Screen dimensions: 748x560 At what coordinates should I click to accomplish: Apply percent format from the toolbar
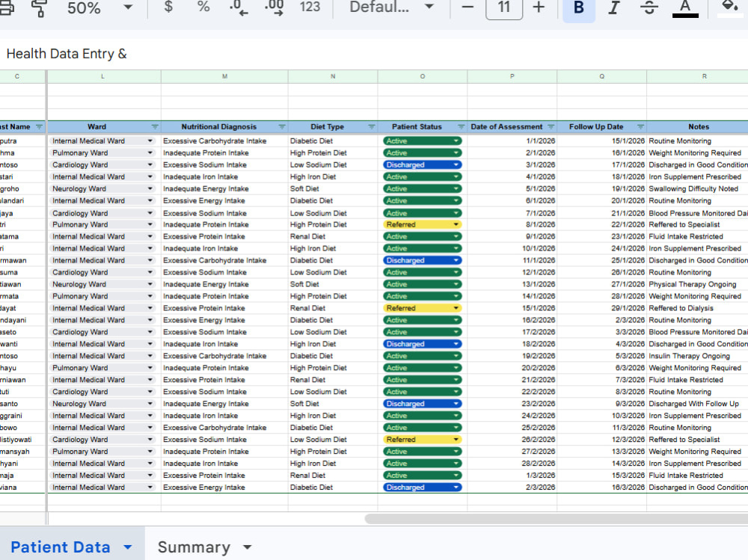pyautogui.click(x=203, y=7)
